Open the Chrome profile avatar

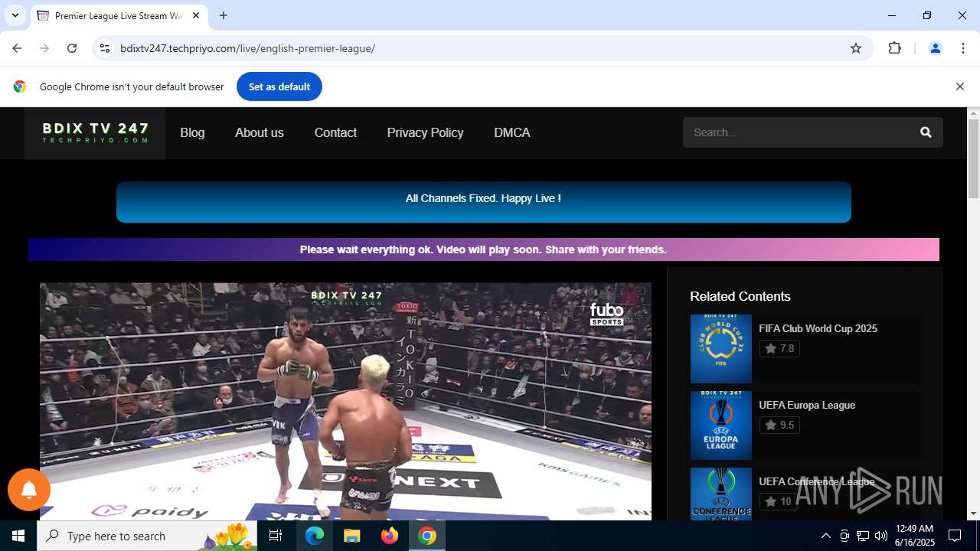935,48
